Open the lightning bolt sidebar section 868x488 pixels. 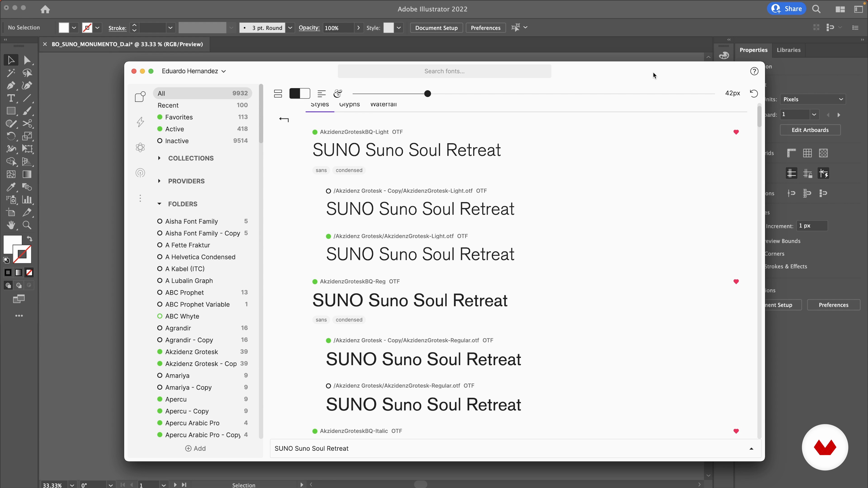140,122
